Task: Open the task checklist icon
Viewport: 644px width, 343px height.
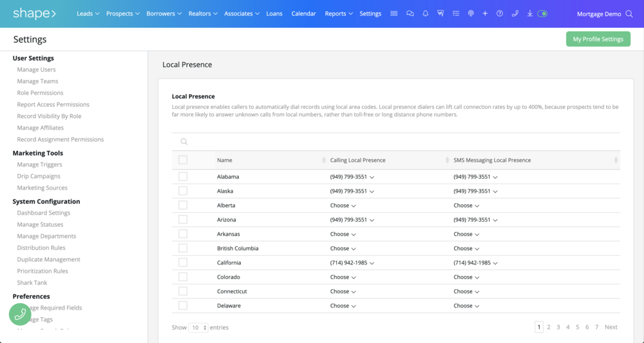Action: point(456,14)
